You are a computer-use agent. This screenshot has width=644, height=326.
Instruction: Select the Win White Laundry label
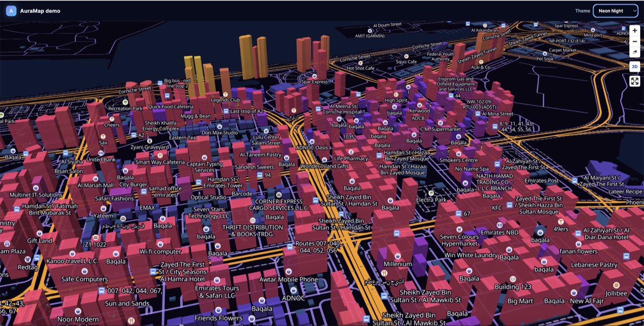point(471,255)
